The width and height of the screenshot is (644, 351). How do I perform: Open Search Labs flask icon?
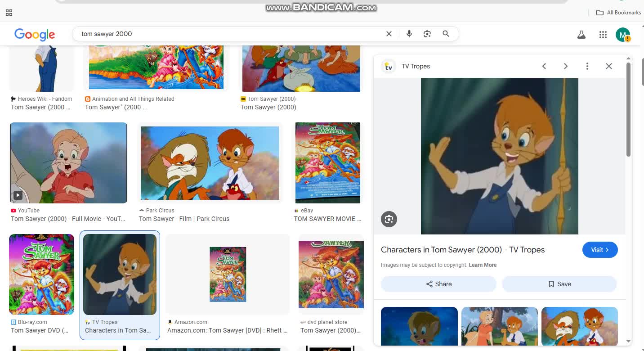(581, 35)
